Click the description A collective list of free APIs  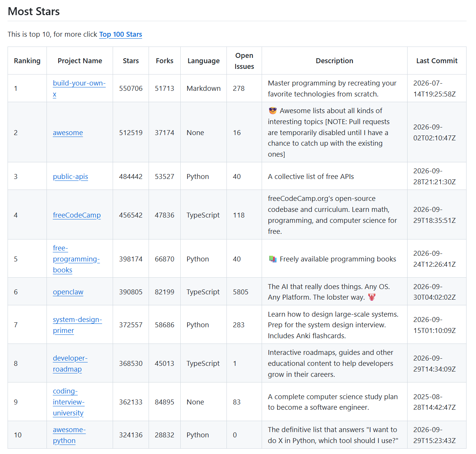pos(311,177)
